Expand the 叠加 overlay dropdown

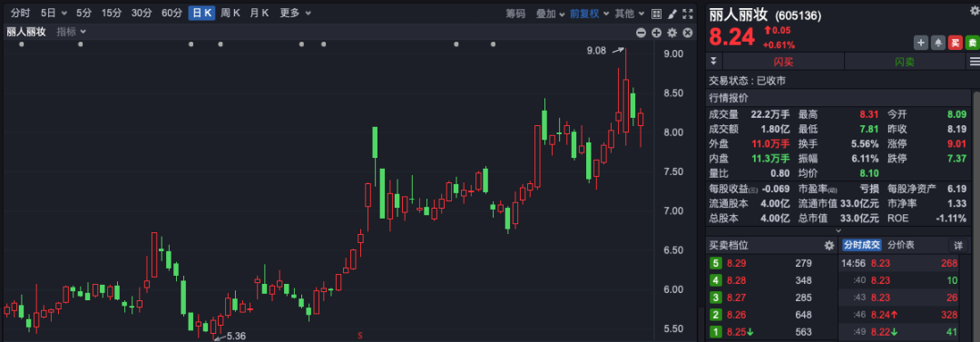pos(550,13)
